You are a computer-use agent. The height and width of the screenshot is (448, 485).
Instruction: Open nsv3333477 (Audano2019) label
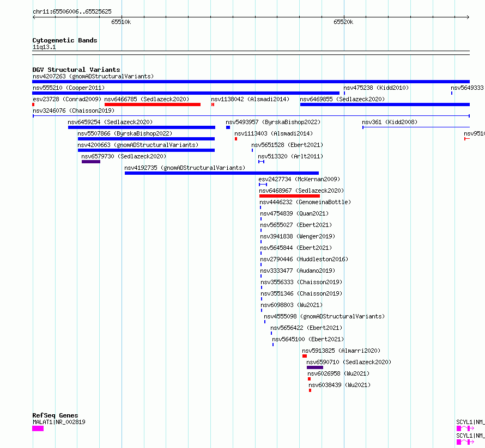298,271
